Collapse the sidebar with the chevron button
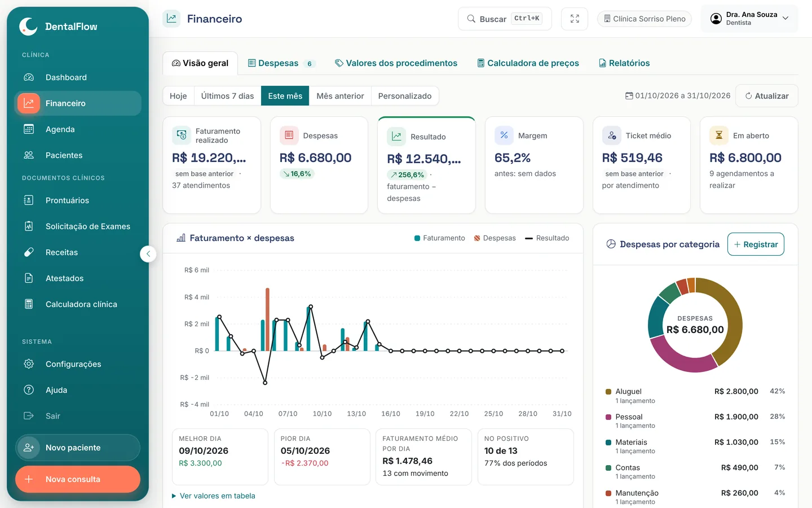 click(x=148, y=254)
